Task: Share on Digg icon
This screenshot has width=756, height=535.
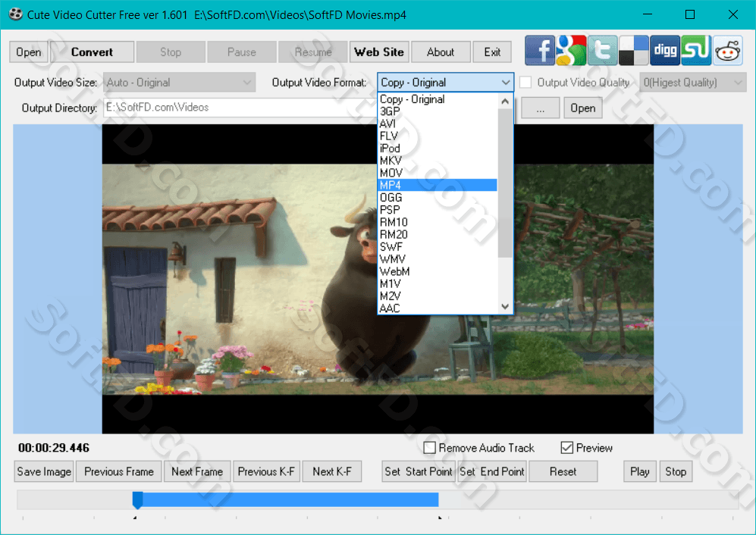Action: point(665,50)
